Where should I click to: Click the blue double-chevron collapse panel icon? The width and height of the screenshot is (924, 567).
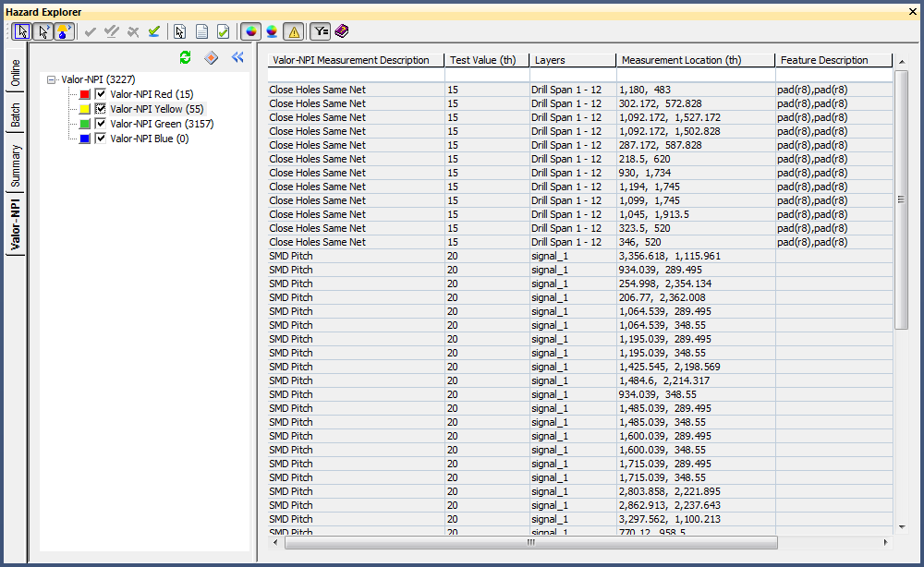coord(237,58)
